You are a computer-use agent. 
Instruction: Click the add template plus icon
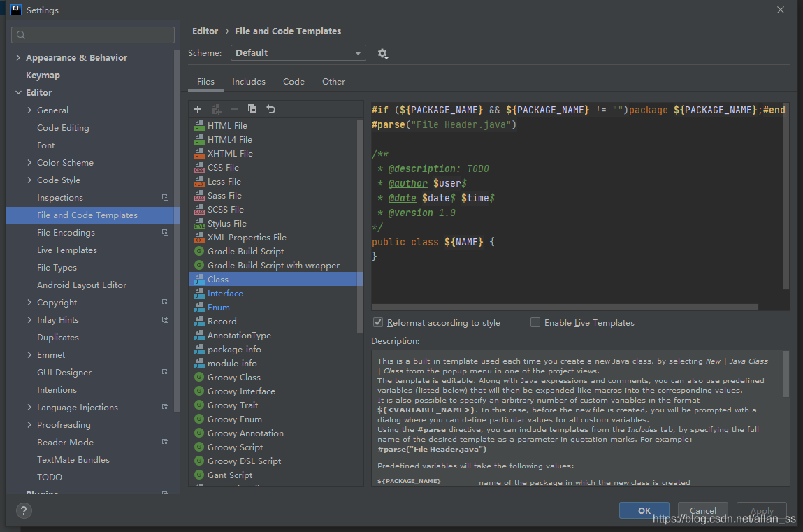[198, 109]
